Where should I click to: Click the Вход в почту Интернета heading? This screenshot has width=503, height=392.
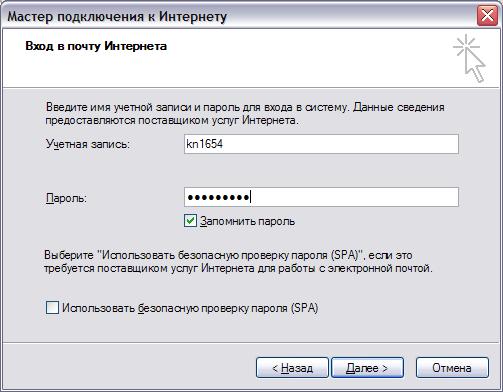click(x=96, y=46)
